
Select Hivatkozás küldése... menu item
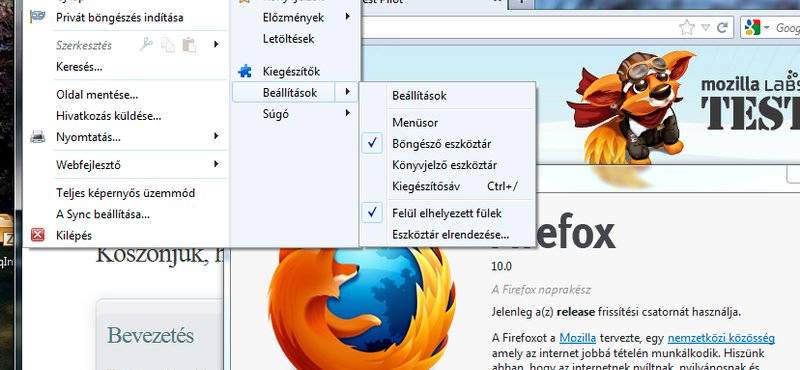[109, 116]
